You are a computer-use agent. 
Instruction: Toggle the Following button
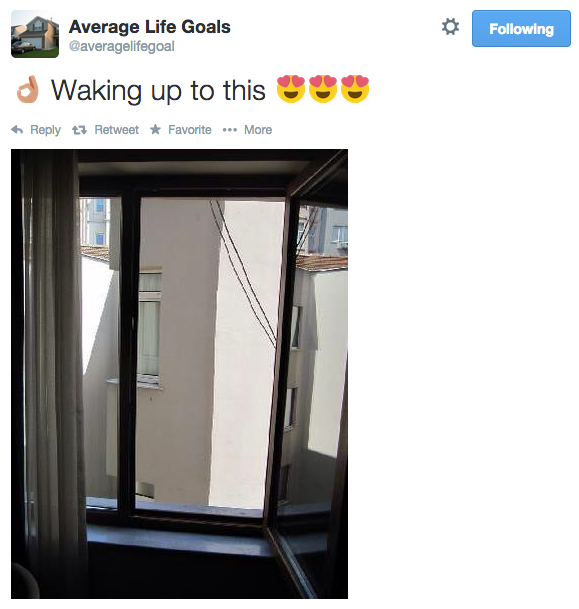click(x=521, y=29)
